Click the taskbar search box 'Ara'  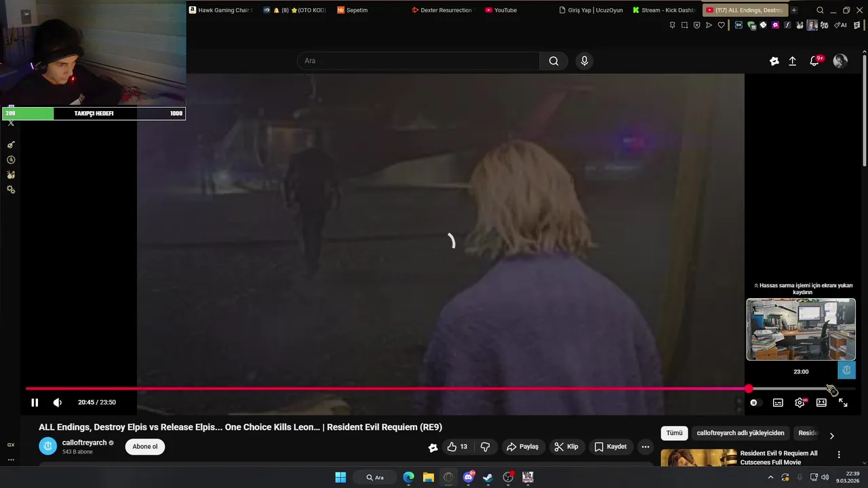(x=375, y=477)
